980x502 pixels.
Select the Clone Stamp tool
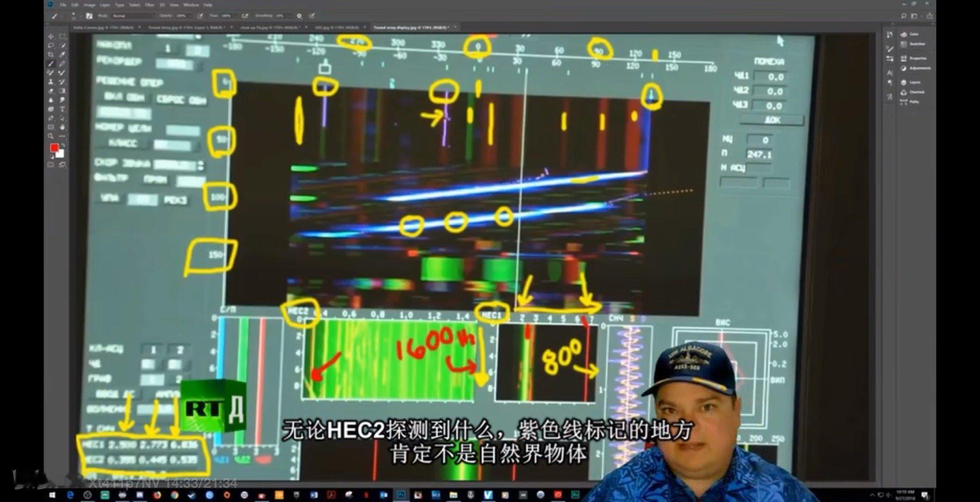click(51, 82)
